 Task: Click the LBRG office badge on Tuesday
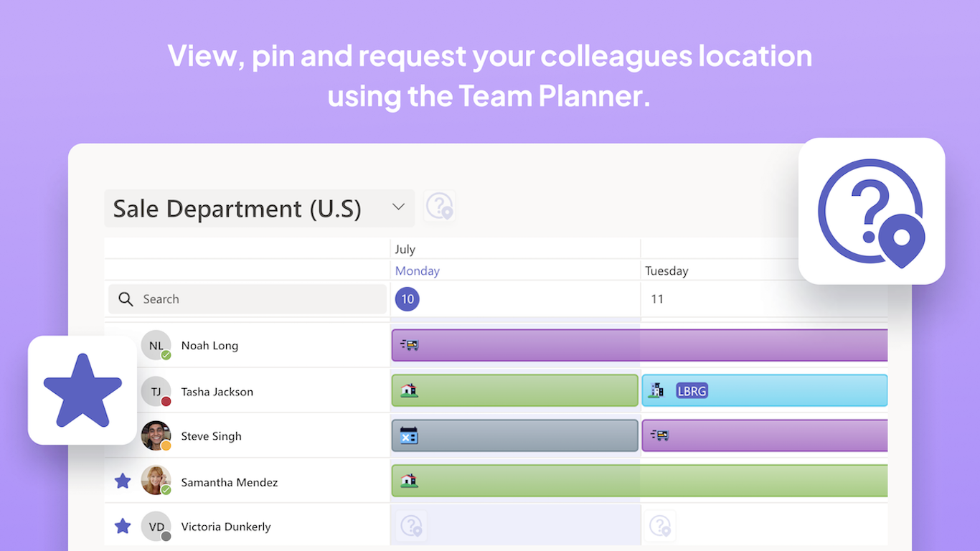coord(692,390)
